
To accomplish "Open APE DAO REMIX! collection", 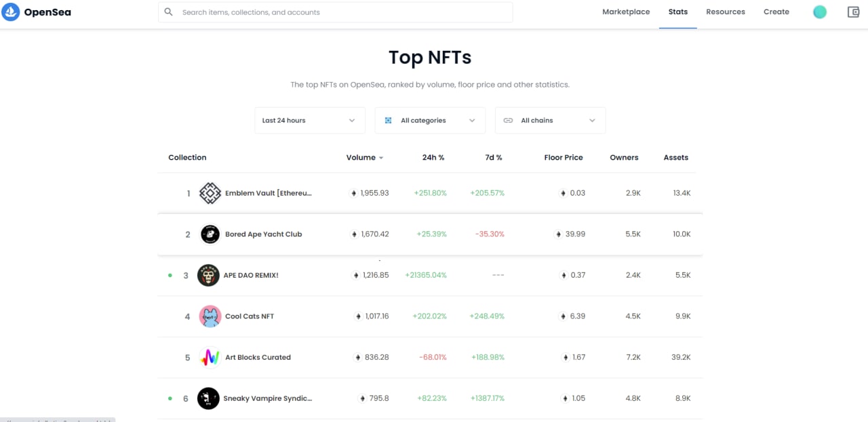I will pyautogui.click(x=251, y=276).
